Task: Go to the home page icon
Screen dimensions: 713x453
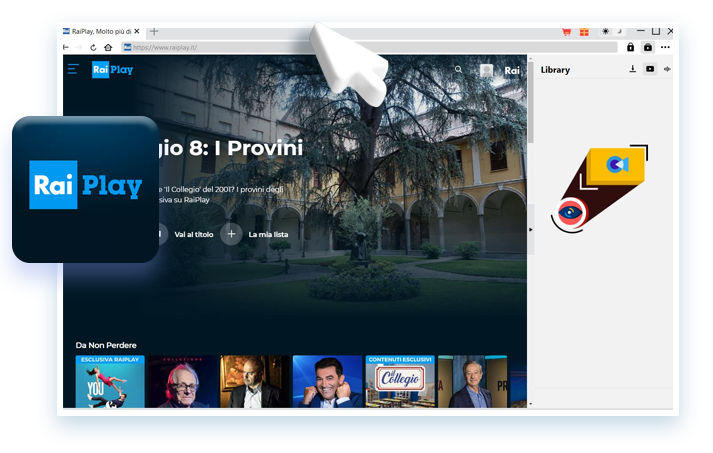Action: tap(108, 47)
